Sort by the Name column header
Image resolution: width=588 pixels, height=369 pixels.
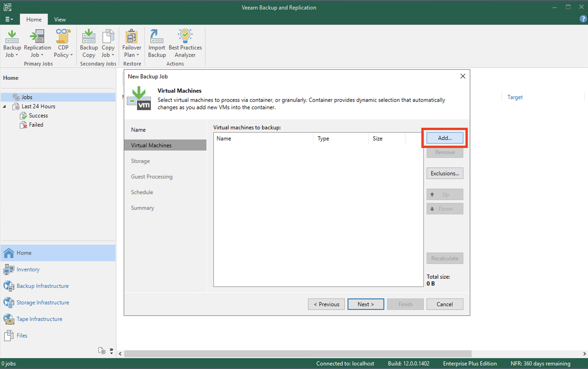coord(263,138)
